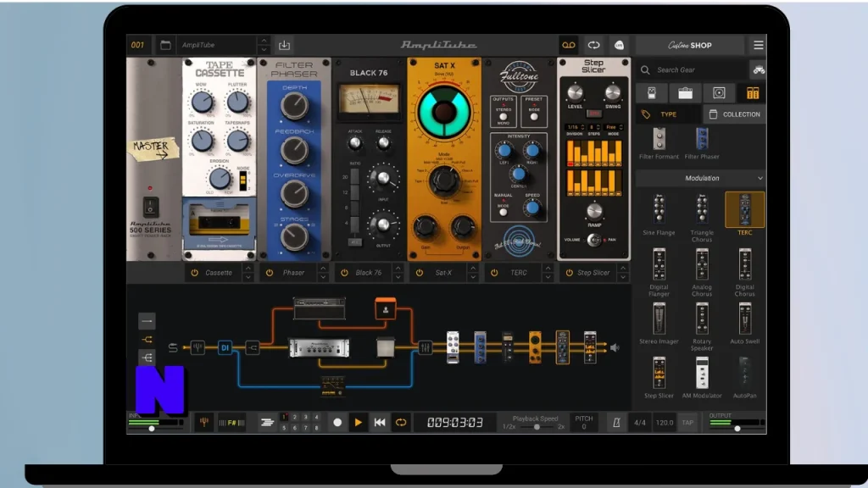Open Phaser slot up/down selector
868x488 pixels.
[x=323, y=273]
